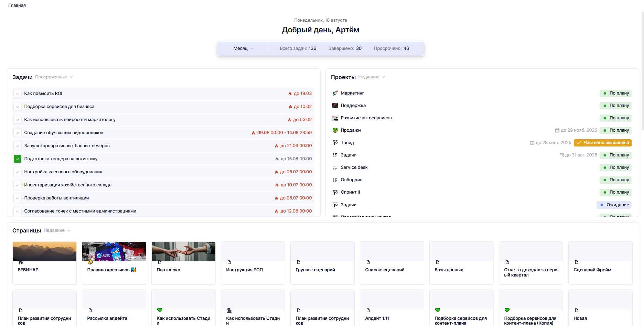Image resolution: width=644 pixels, height=326 pixels.
Task: Click the document icon on Список: сценарий card
Action: click(x=368, y=262)
